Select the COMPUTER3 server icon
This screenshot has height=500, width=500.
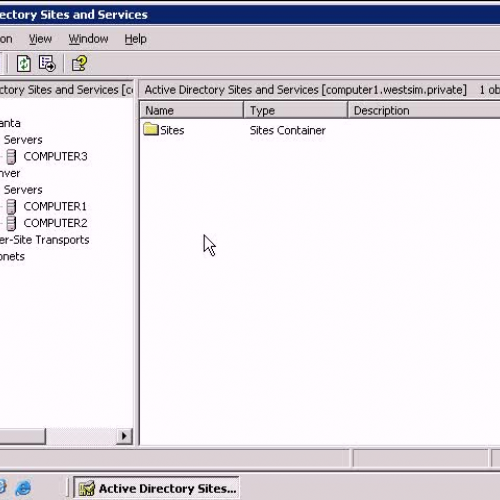click(11, 156)
